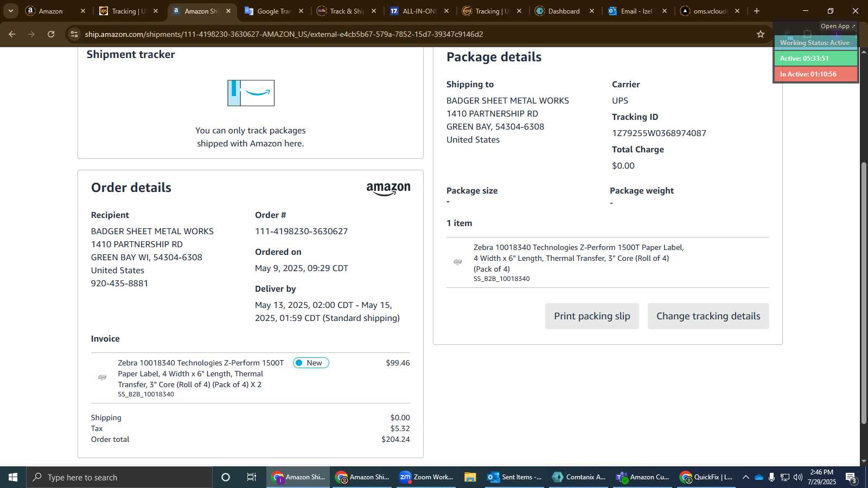868x488 pixels.
Task: Open the browser tab search dropdown arrow
Action: coord(10,11)
